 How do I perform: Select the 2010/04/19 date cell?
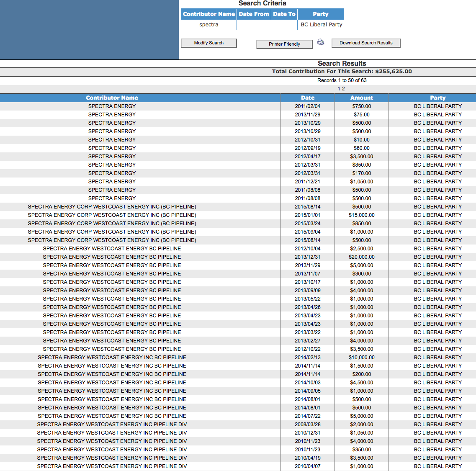point(308,458)
